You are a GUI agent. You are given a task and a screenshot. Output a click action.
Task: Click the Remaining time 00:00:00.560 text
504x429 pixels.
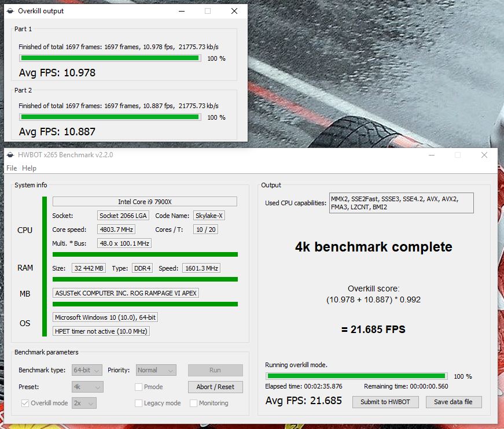pyautogui.click(x=406, y=386)
